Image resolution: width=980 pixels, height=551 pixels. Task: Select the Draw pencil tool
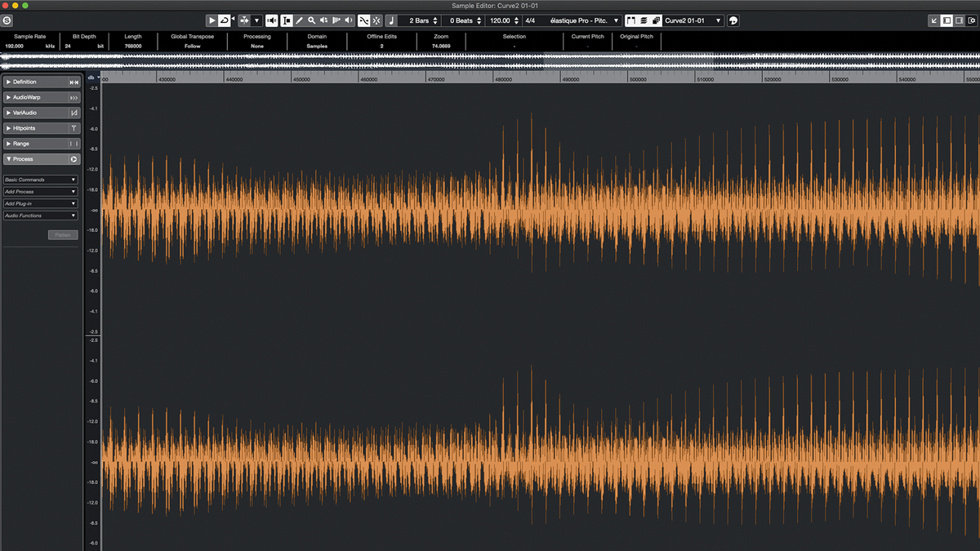point(300,20)
